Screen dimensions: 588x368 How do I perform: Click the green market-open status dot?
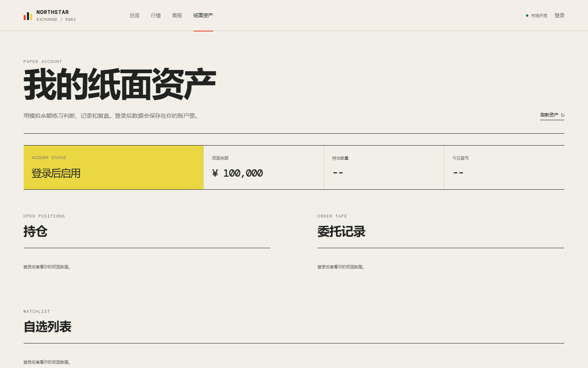point(527,16)
